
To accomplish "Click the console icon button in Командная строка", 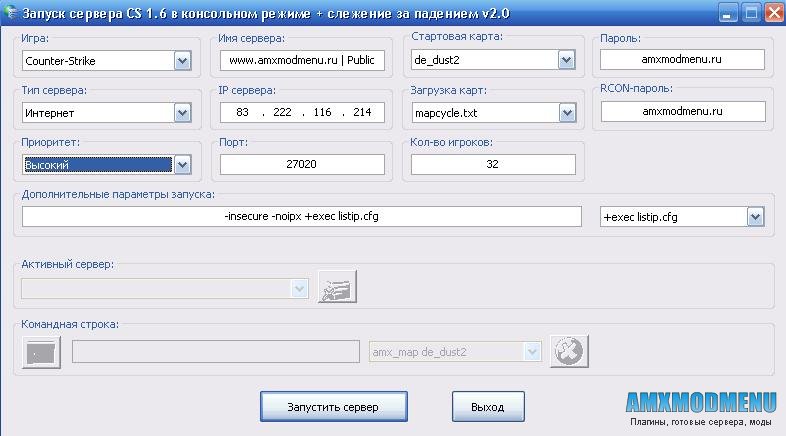I will [x=41, y=352].
